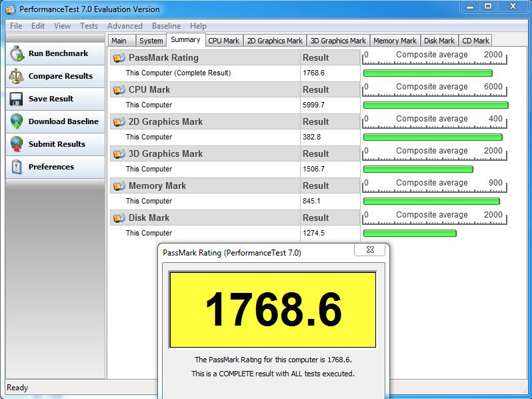This screenshot has height=399, width=532.
Task: Click the PassMark Rating green result bar
Action: click(x=427, y=73)
